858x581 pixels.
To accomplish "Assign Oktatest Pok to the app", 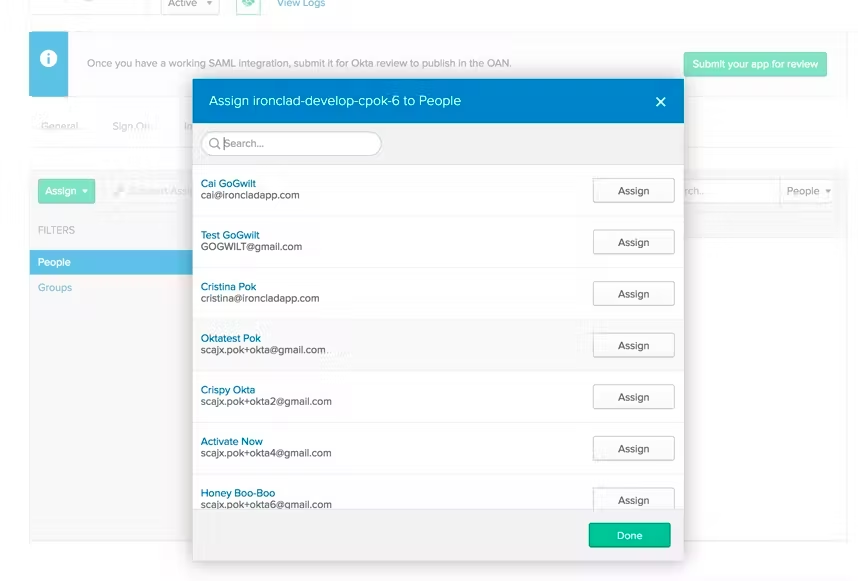I will click(633, 345).
